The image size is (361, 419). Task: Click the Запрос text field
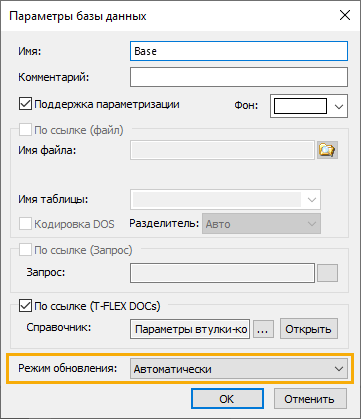[x=222, y=273]
